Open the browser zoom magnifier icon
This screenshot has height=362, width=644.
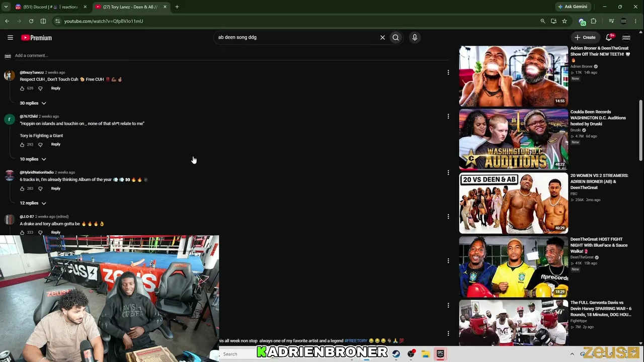click(x=542, y=21)
